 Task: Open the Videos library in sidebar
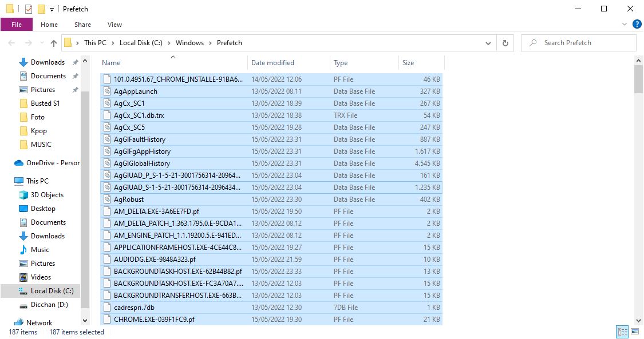point(40,277)
